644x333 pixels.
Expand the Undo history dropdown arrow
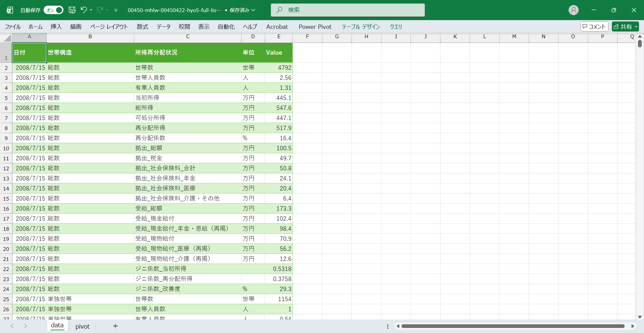pos(91,10)
